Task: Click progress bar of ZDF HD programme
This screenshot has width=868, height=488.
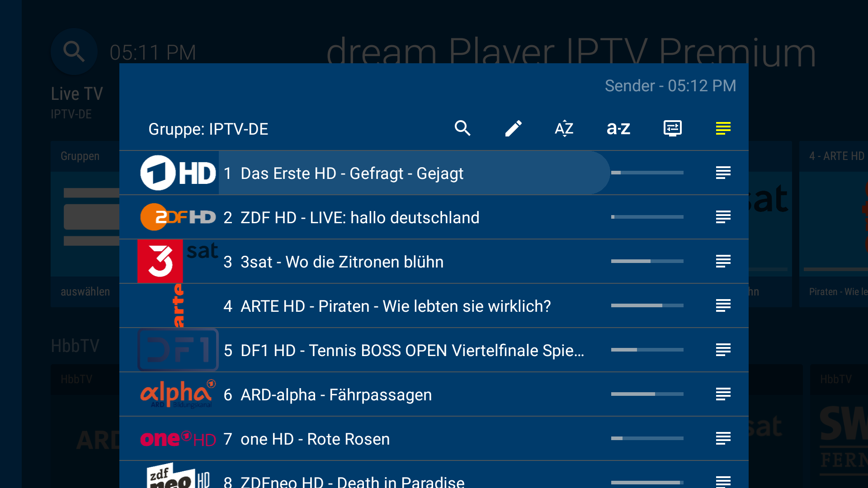Action: (647, 217)
